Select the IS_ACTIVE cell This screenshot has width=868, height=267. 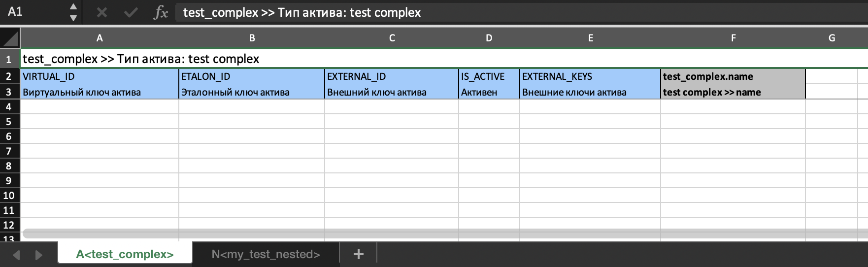[x=489, y=76]
